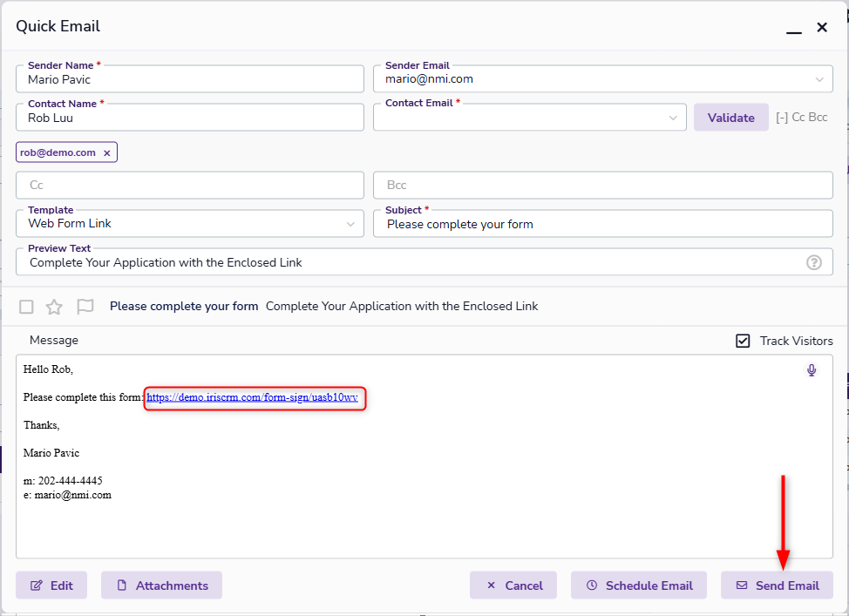Minimize the Quick Email dialog
The image size is (849, 616).
(793, 29)
